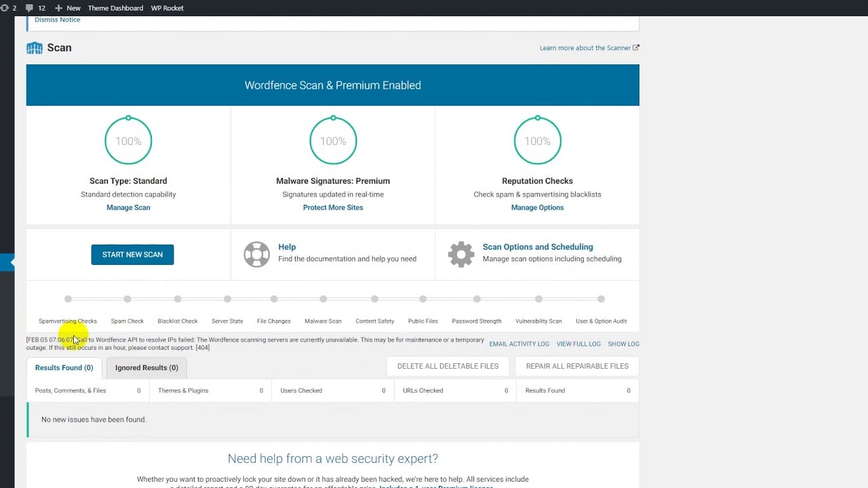Viewport: 868px width, 488px height.
Task: Click the Blacklist Check stage dot
Action: (178, 299)
